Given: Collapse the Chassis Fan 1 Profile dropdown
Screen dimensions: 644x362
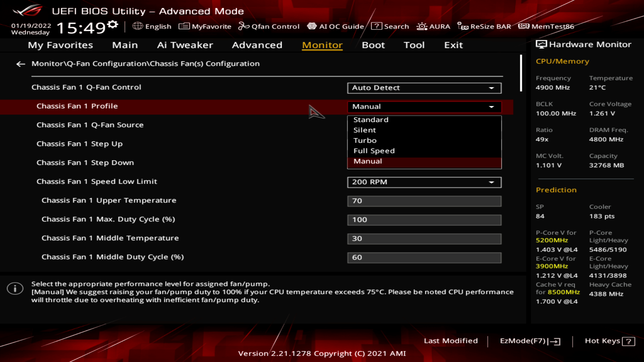Looking at the screenshot, I should (424, 107).
